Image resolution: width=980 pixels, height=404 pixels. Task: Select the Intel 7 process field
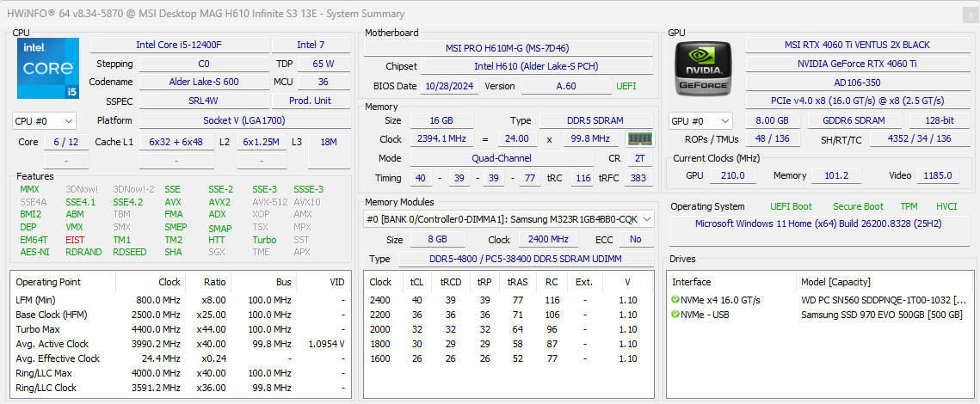tap(311, 45)
